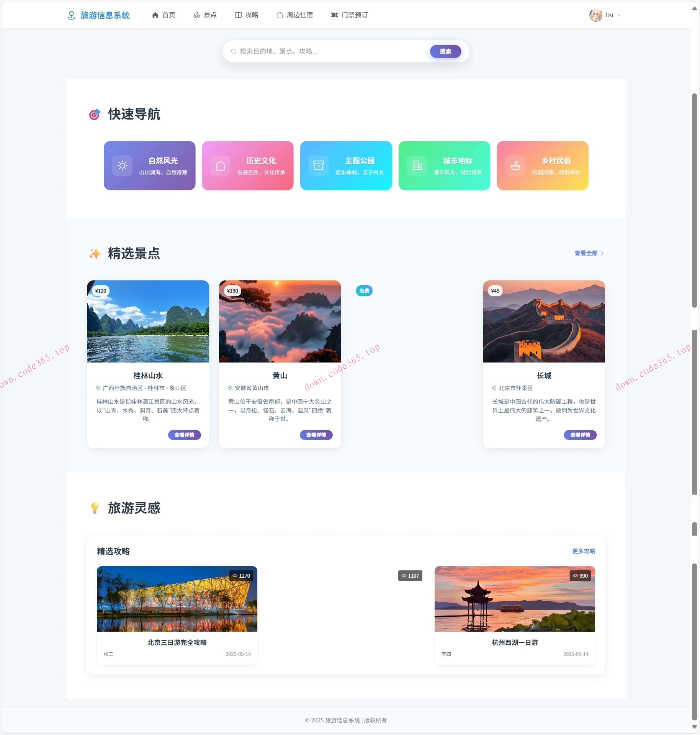This screenshot has width=700, height=735.
Task: Click the 主题公园 gradient card
Action: point(346,165)
